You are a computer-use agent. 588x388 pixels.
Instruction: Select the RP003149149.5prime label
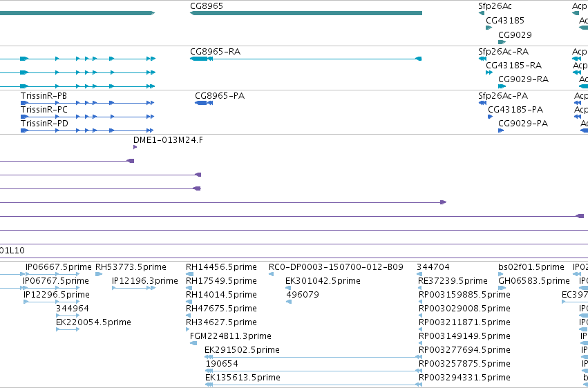(x=464, y=336)
